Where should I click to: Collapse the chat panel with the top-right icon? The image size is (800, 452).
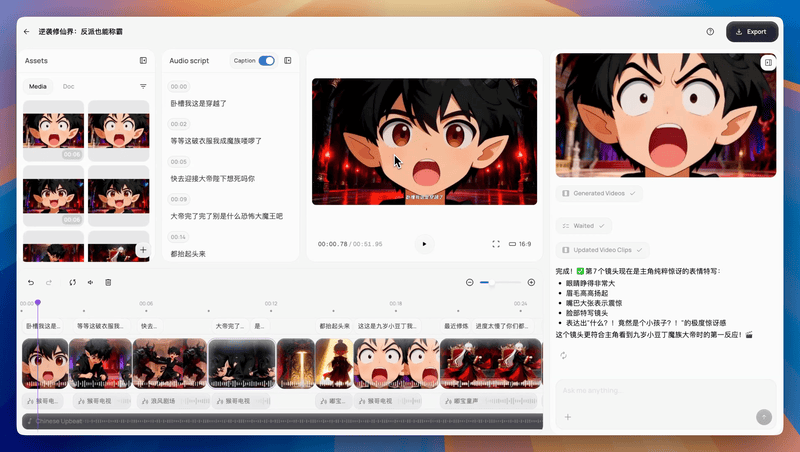(x=768, y=63)
